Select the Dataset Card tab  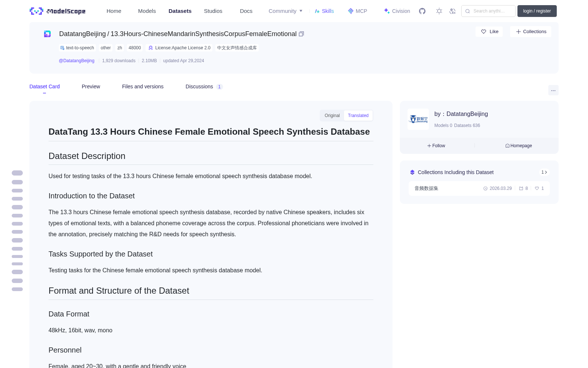click(x=44, y=86)
